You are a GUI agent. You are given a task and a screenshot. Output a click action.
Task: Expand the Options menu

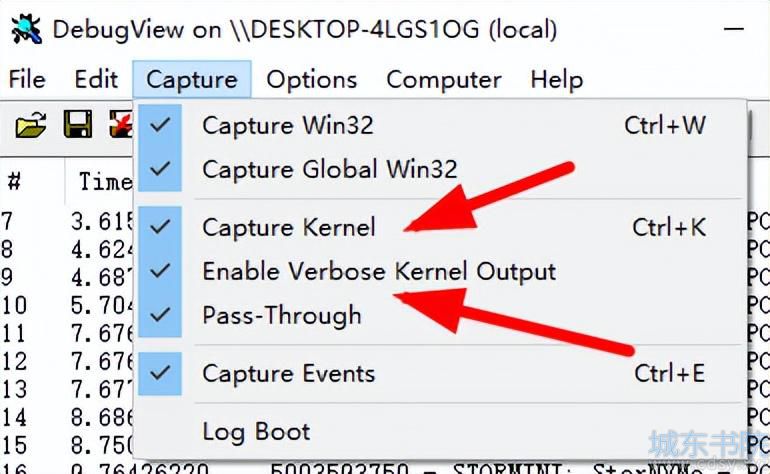tap(312, 80)
